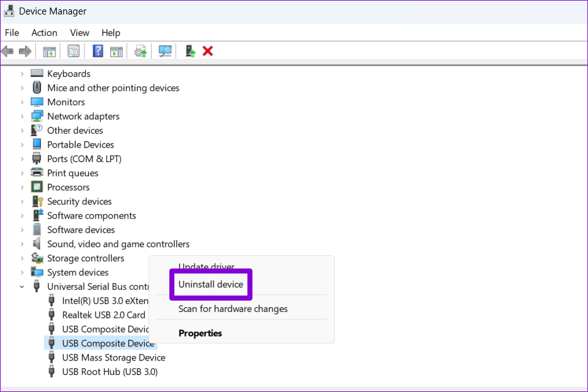The height and width of the screenshot is (392, 588).
Task: Click the blue Help question mark icon
Action: (98, 51)
